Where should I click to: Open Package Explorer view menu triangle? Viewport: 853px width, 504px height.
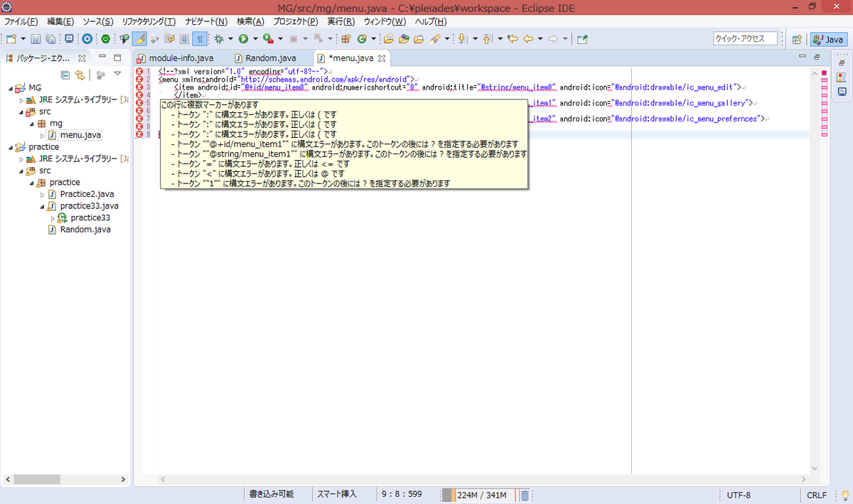click(x=117, y=74)
